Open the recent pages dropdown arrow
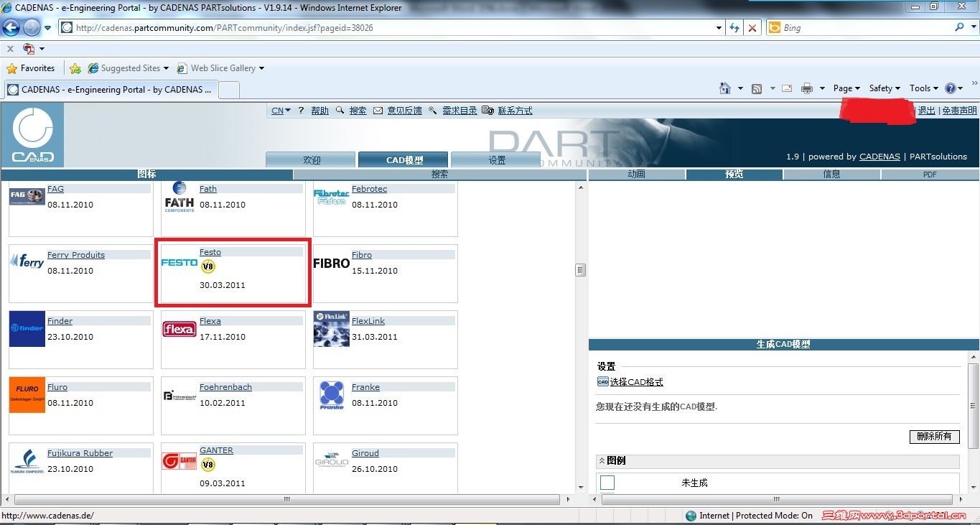This screenshot has width=980, height=525. (x=47, y=28)
